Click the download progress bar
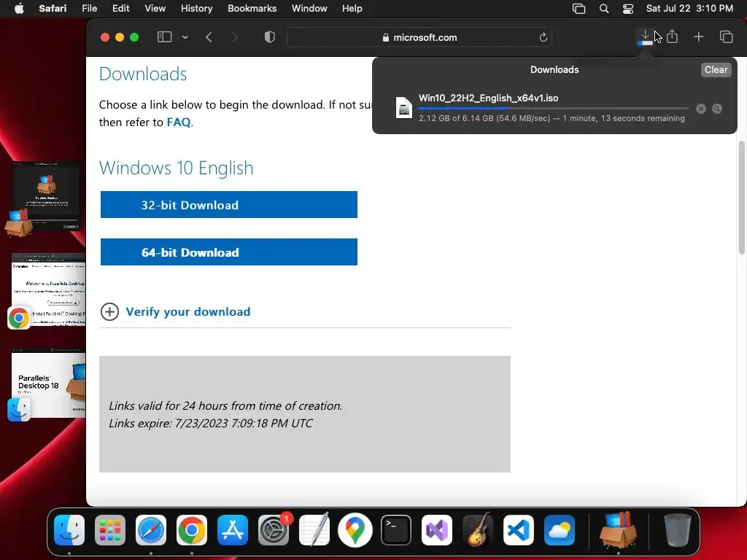The width and height of the screenshot is (747, 560). click(554, 109)
